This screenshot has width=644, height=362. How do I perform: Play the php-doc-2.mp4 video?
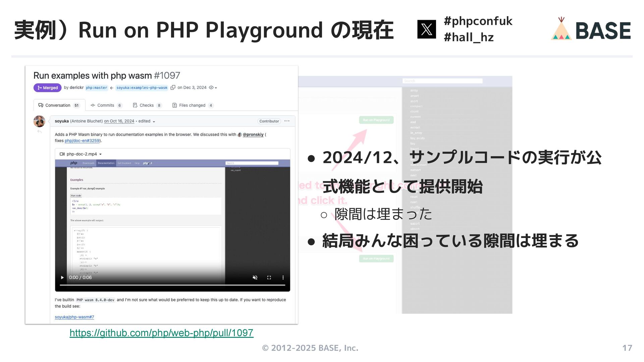tap(62, 278)
